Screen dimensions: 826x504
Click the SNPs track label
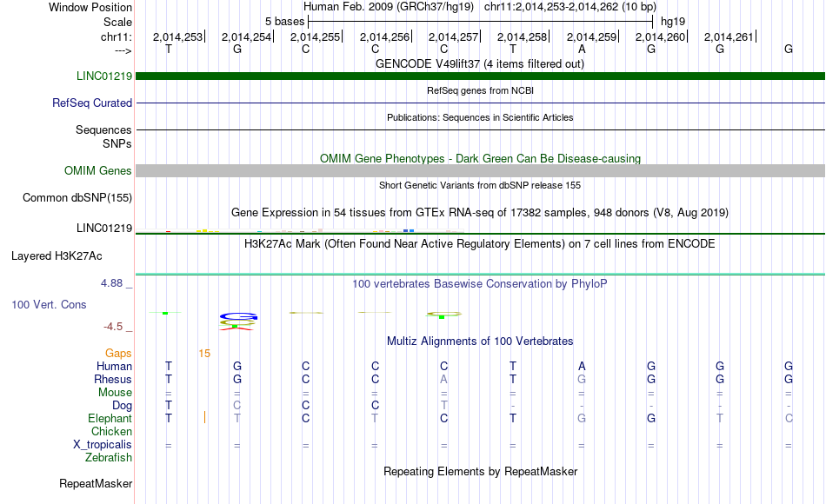pyautogui.click(x=117, y=143)
